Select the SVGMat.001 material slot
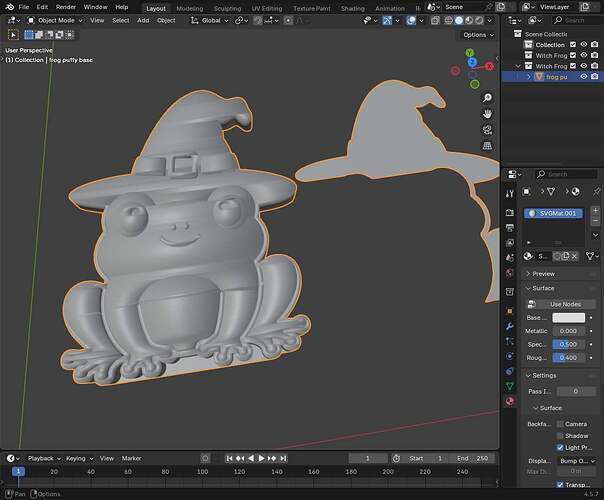Screen dimensions: 604x500 point(553,213)
